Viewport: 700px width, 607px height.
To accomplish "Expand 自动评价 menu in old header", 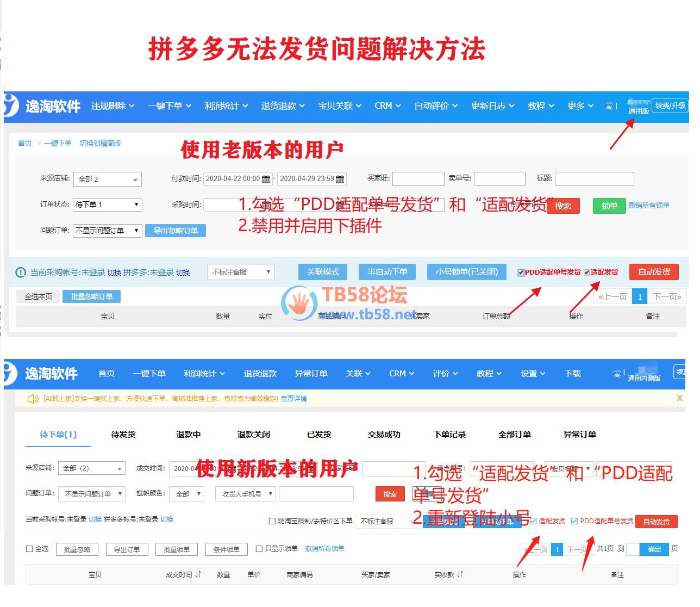I will point(436,106).
